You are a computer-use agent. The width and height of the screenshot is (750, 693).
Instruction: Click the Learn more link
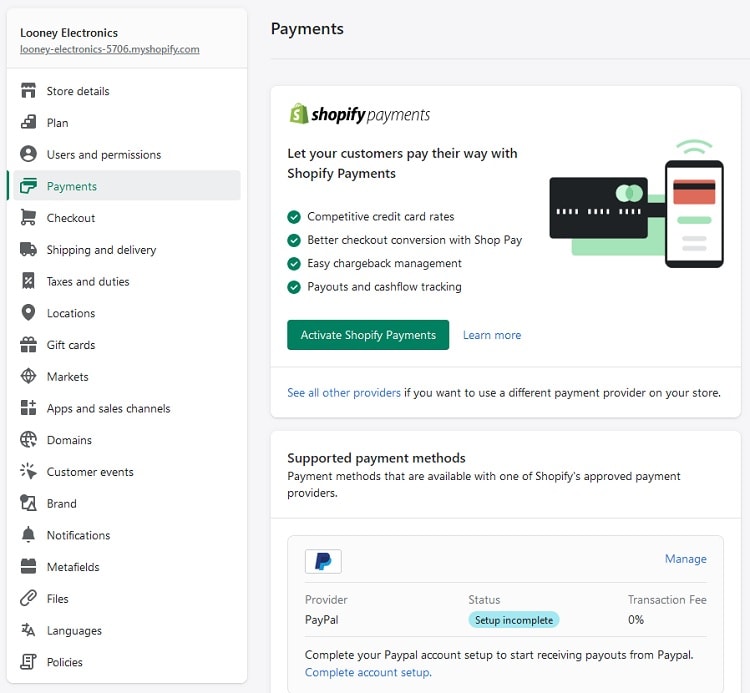coord(492,335)
